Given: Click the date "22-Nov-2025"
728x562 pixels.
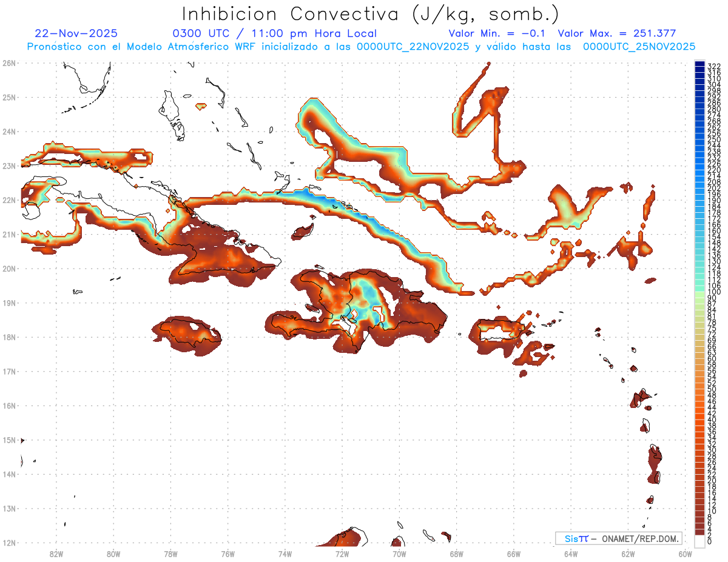Looking at the screenshot, I should coord(76,34).
